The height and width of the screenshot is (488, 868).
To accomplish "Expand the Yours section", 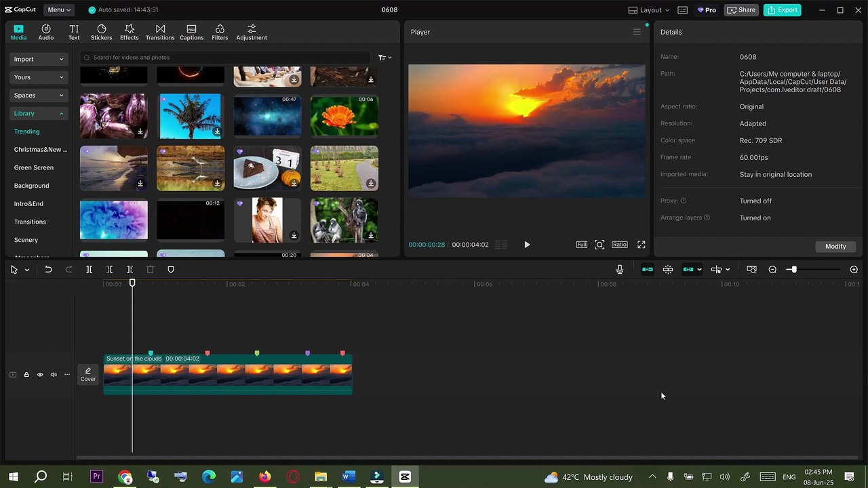I will 39,77.
